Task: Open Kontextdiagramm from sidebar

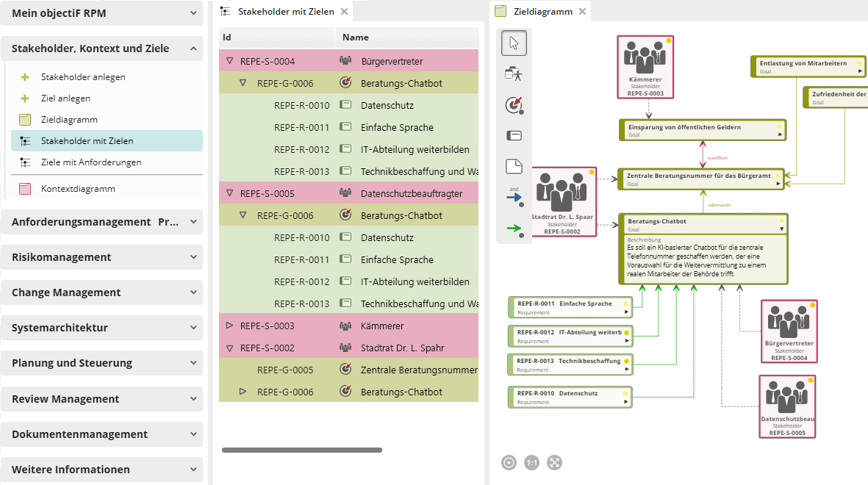Action: 78,189
